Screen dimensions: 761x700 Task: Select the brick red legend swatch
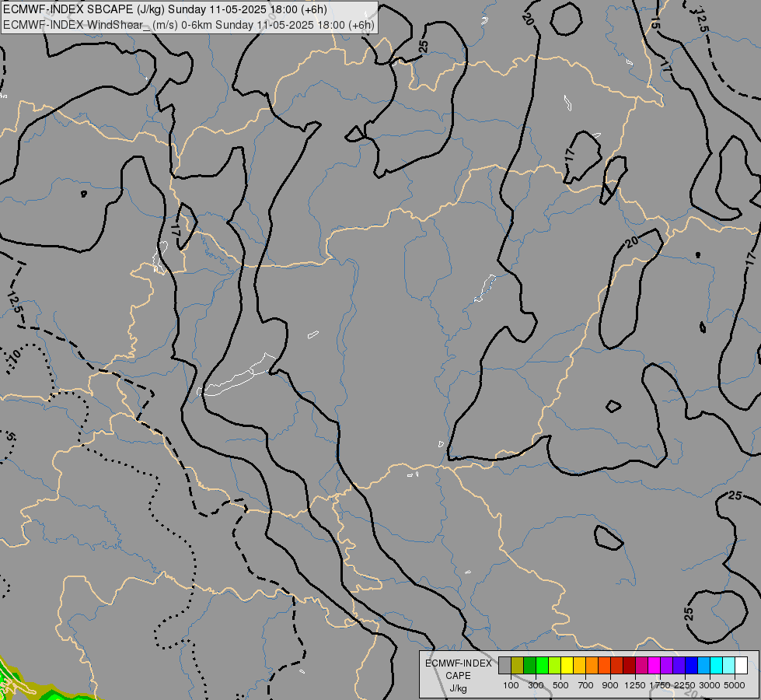pos(617,665)
